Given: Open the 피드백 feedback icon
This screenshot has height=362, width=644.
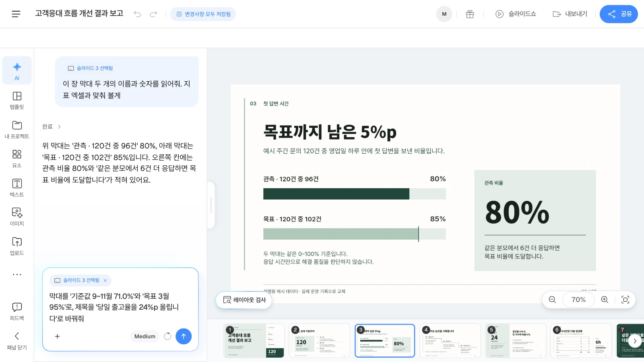Looking at the screenshot, I should (x=17, y=311).
